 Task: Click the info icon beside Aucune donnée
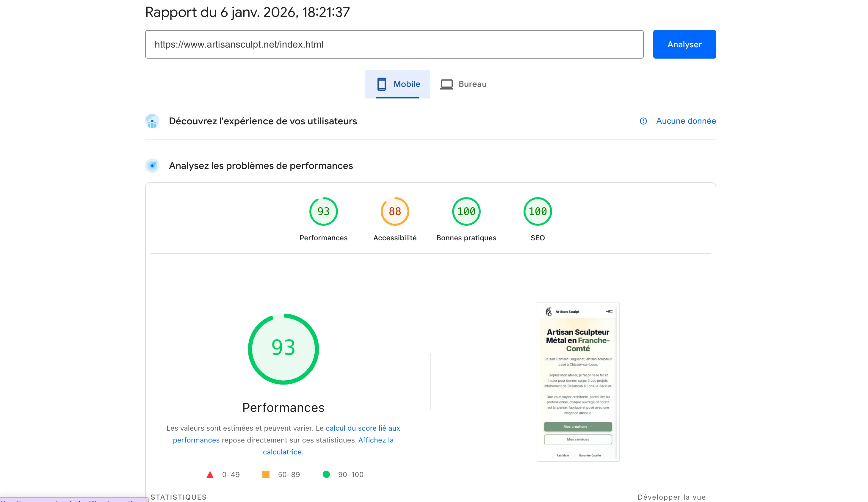click(643, 121)
